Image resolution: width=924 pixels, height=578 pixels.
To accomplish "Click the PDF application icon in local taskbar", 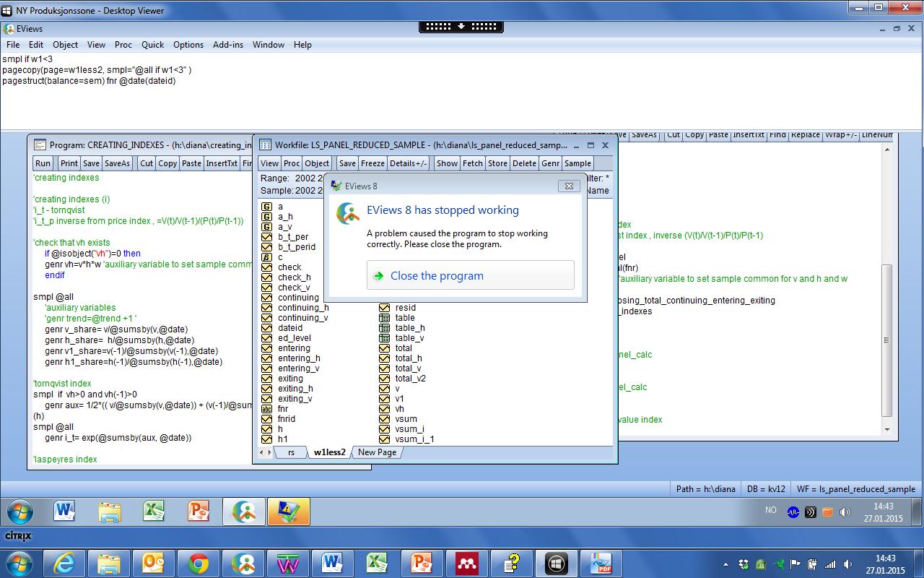I will 601,563.
